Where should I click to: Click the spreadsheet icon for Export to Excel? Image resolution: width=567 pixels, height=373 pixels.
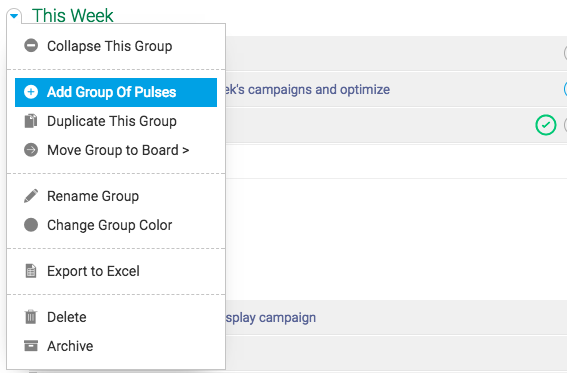31,271
